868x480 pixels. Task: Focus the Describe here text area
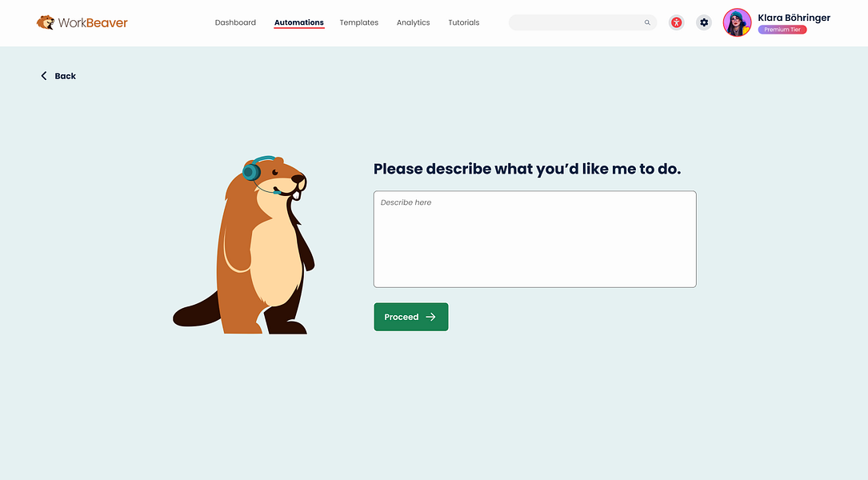click(x=534, y=238)
